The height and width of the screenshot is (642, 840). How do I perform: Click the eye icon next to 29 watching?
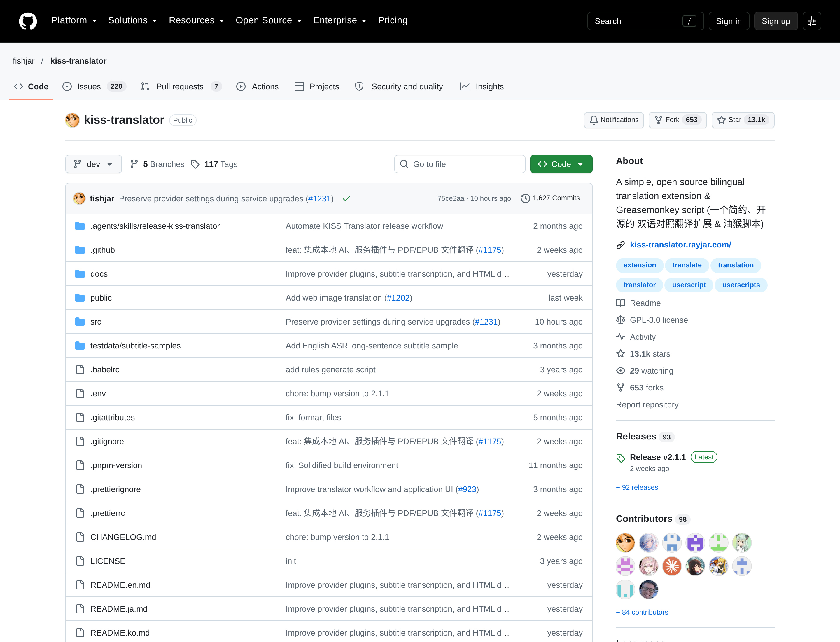(621, 371)
